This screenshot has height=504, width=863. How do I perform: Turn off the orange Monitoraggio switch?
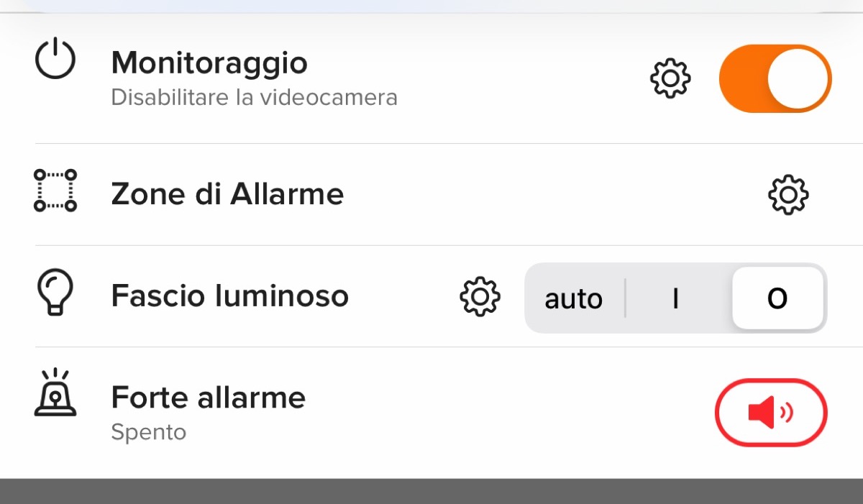point(775,78)
